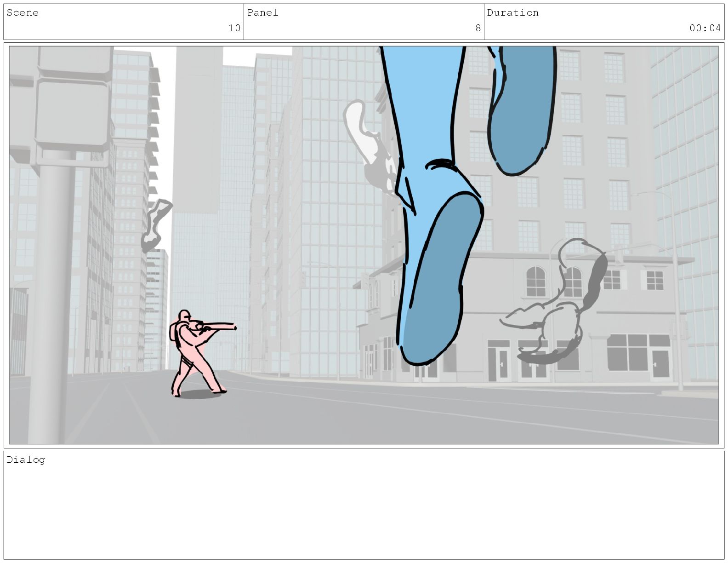Click the Dialog label
728x563 pixels.
coord(26,460)
